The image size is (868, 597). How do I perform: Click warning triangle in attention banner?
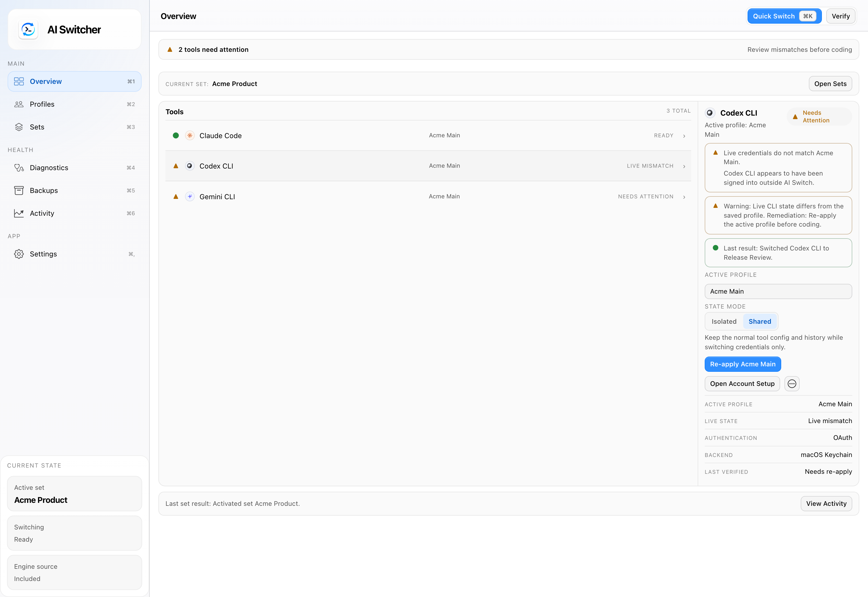pyautogui.click(x=170, y=49)
